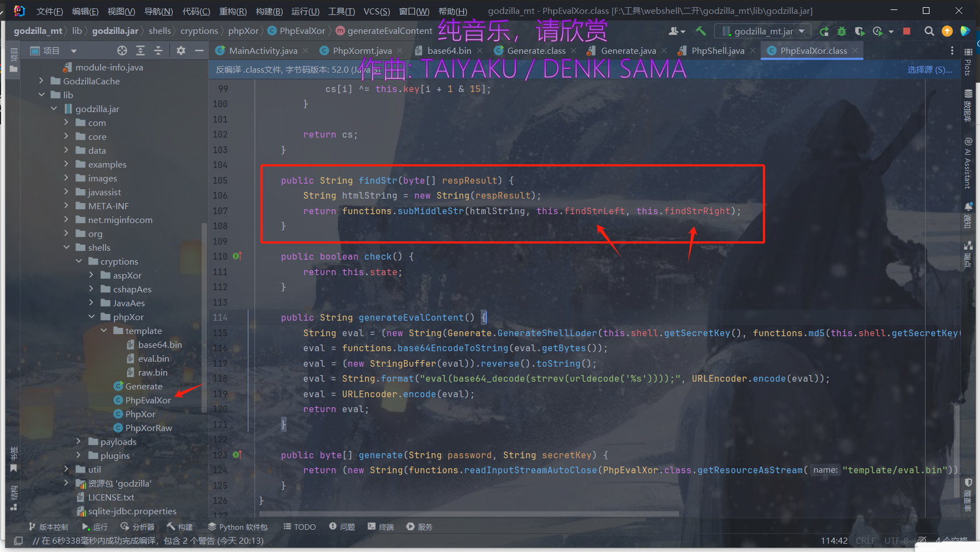Open the Refactor (重构) menu
The height and width of the screenshot is (552, 980).
tap(233, 11)
